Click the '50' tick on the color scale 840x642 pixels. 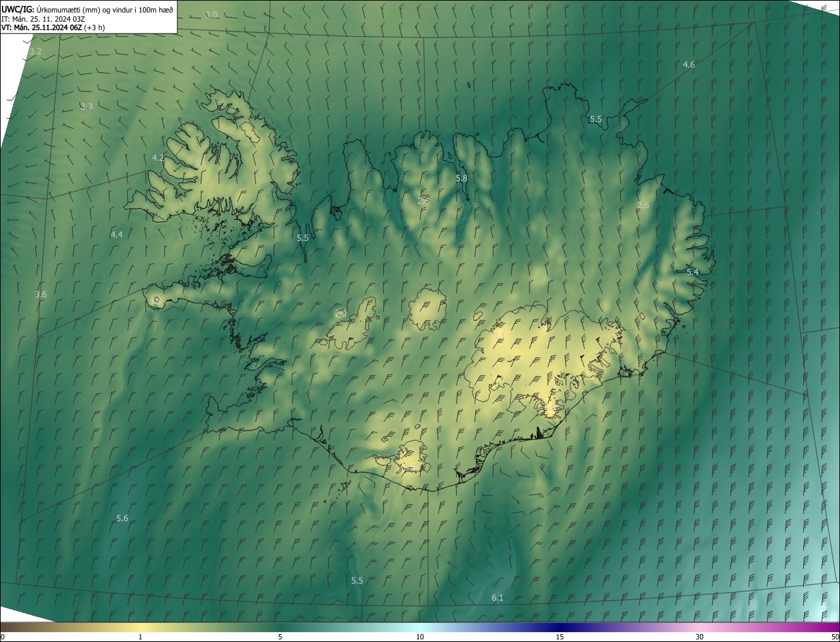[x=835, y=637]
